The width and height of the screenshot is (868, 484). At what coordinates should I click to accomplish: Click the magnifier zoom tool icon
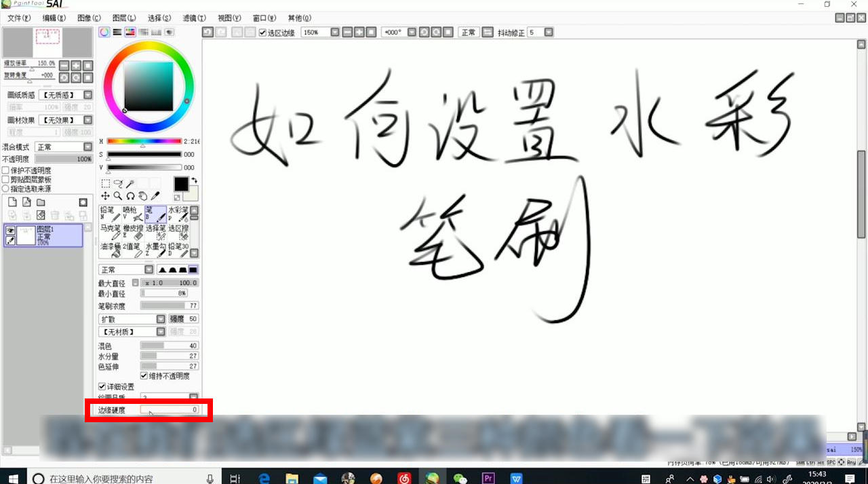118,196
